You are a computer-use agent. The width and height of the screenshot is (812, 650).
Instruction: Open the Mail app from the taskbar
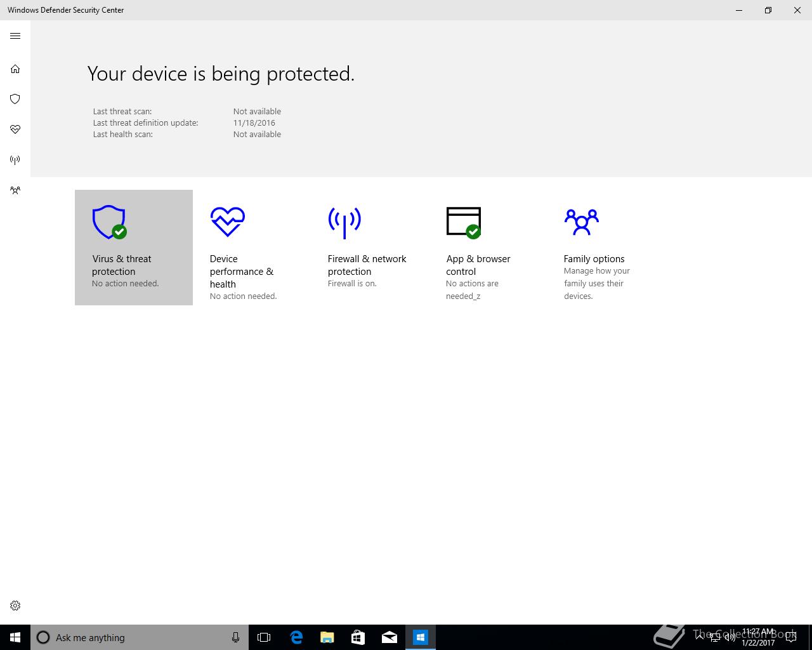[x=390, y=637]
